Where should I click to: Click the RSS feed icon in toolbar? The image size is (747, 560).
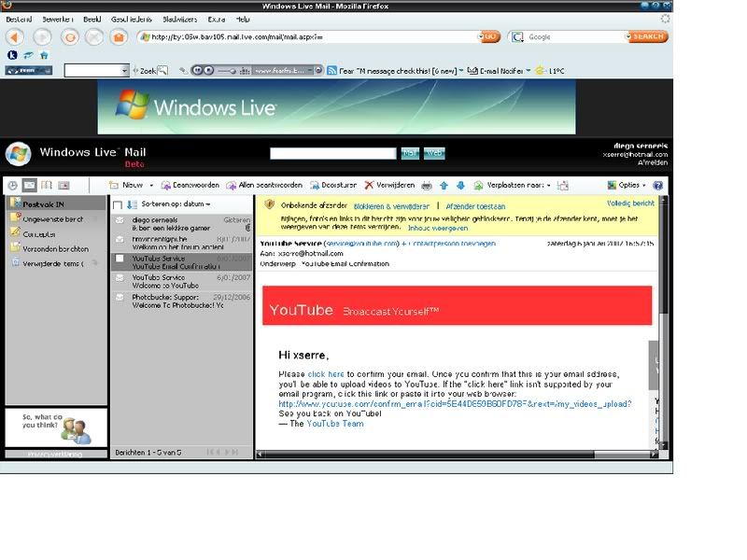pyautogui.click(x=332, y=71)
